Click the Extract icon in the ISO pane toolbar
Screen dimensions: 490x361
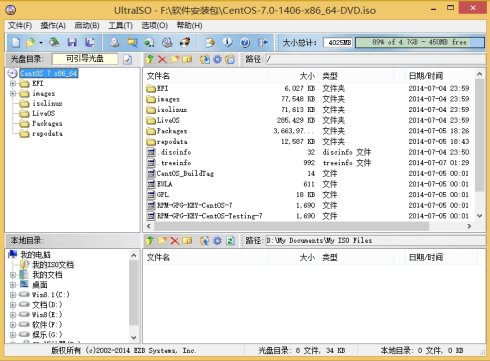(x=205, y=59)
